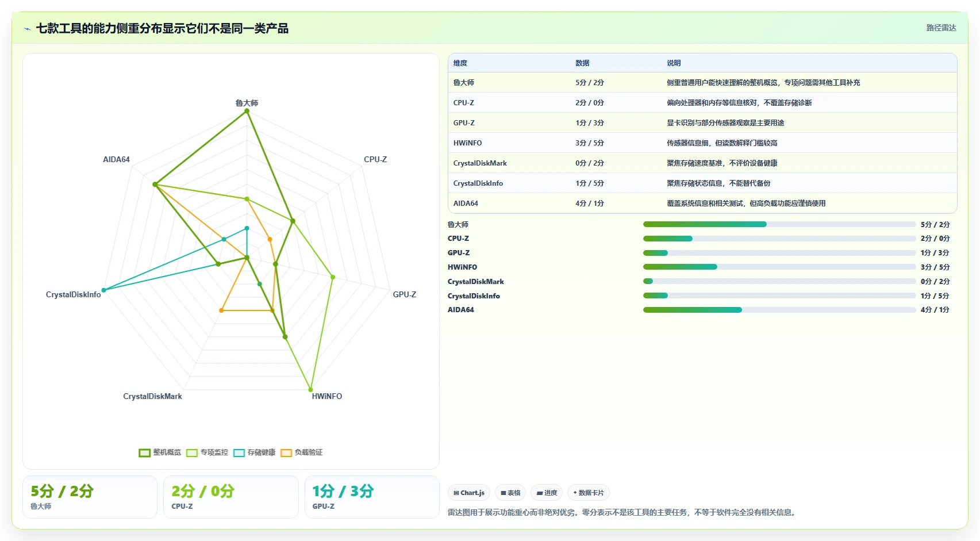Viewport: 980px width, 541px height.
Task: Click the 维度 column header
Action: 460,63
